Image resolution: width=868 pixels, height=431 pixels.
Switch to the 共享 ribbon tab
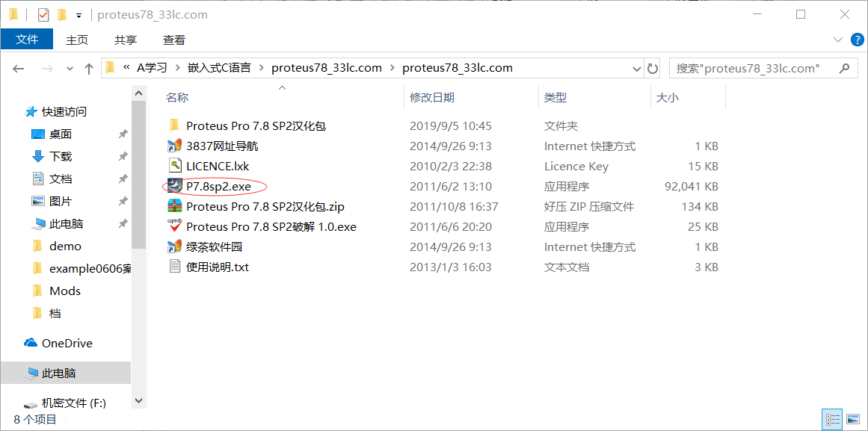[x=126, y=40]
